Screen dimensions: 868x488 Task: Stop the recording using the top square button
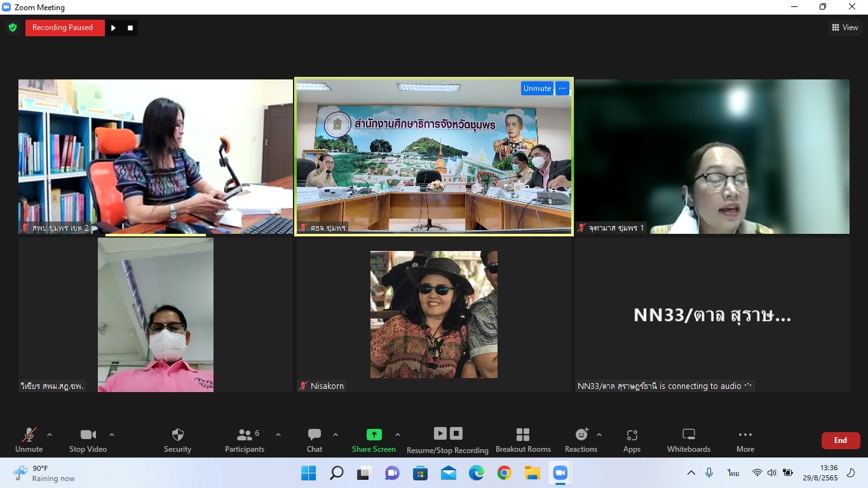tap(130, 28)
